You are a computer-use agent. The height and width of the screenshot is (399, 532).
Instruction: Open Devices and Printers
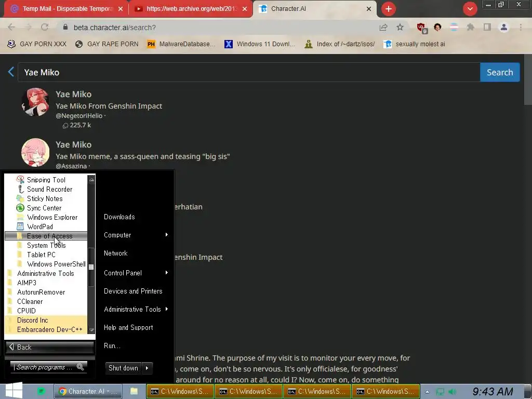point(133,291)
